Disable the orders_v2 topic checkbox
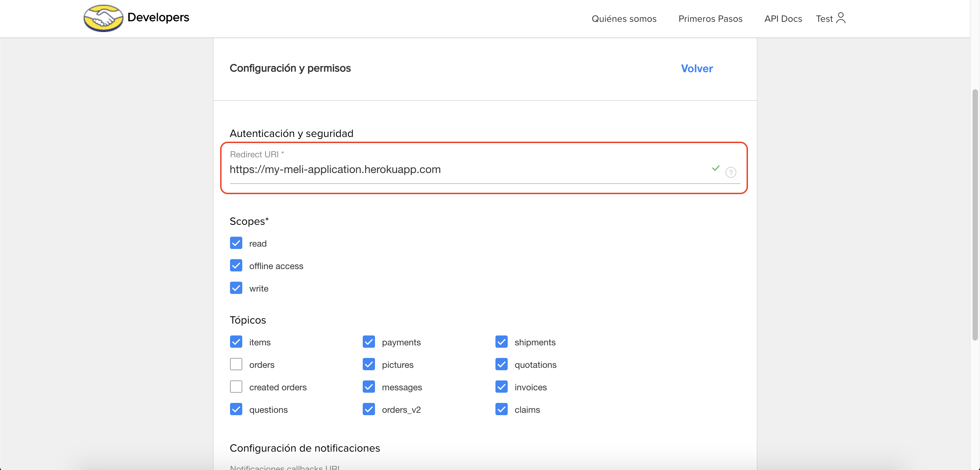The height and width of the screenshot is (470, 980). (x=369, y=409)
